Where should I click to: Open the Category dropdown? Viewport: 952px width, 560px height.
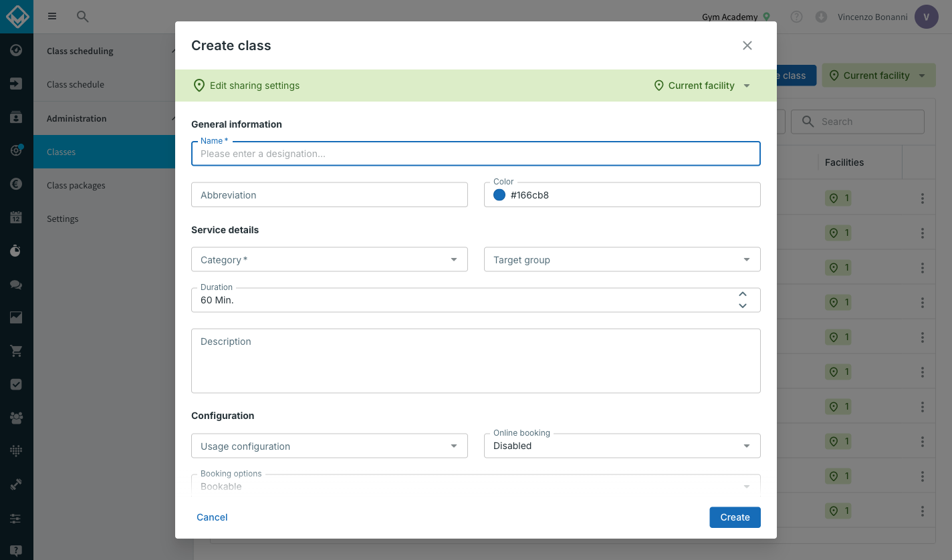pos(330,260)
